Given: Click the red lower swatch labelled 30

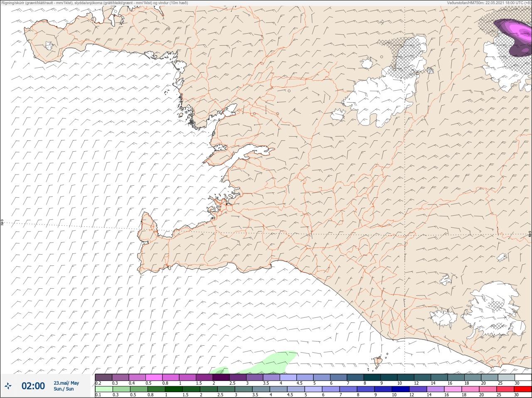Looking at the screenshot, I should click(523, 389).
